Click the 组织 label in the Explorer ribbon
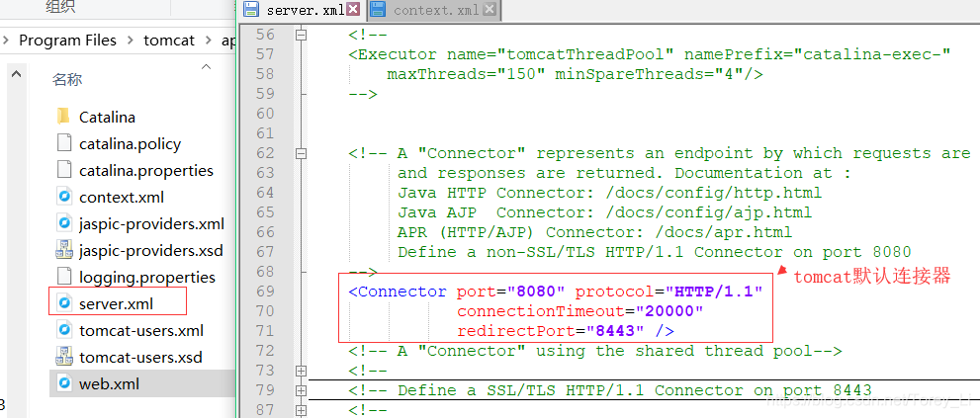 pos(61,7)
